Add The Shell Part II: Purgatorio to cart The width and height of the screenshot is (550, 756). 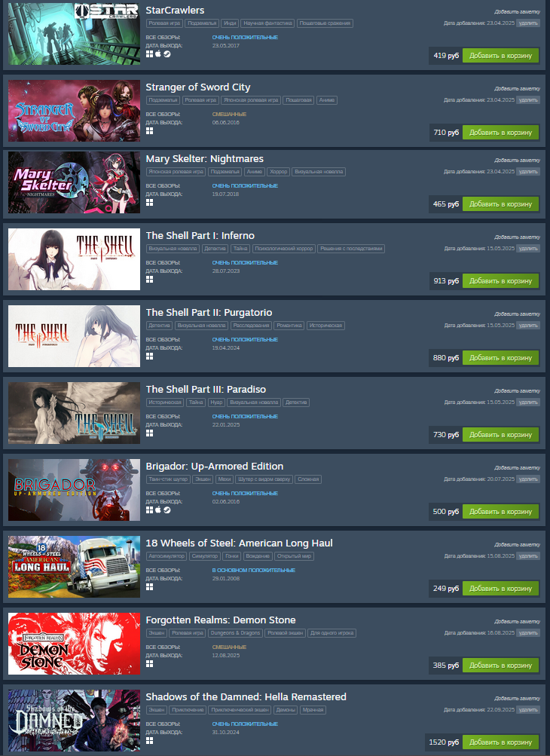[500, 358]
